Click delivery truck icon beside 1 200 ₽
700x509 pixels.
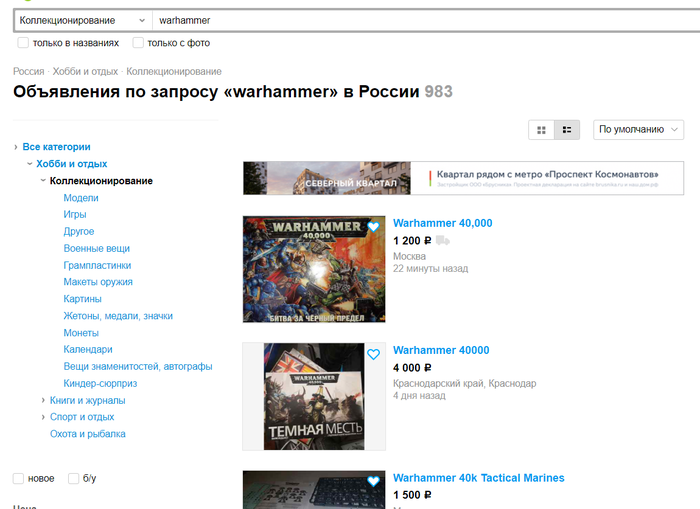coord(442,241)
